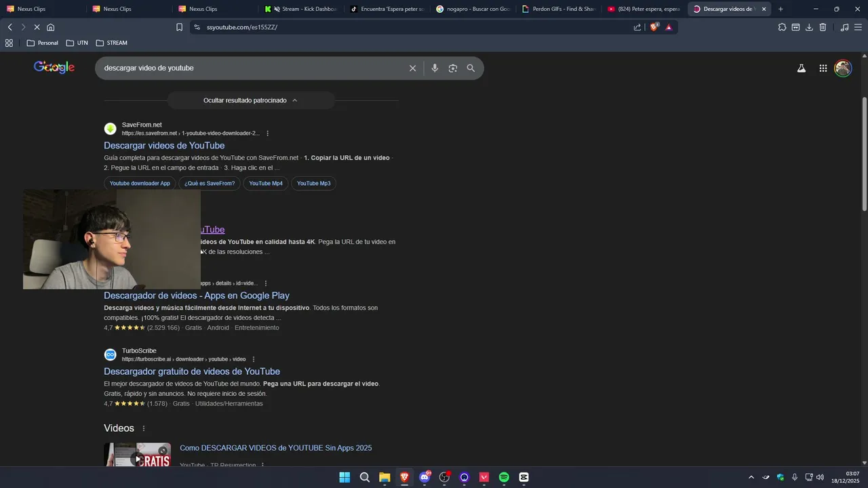Viewport: 868px width, 488px height.
Task: Open Discord from the taskbar
Action: click(425, 477)
